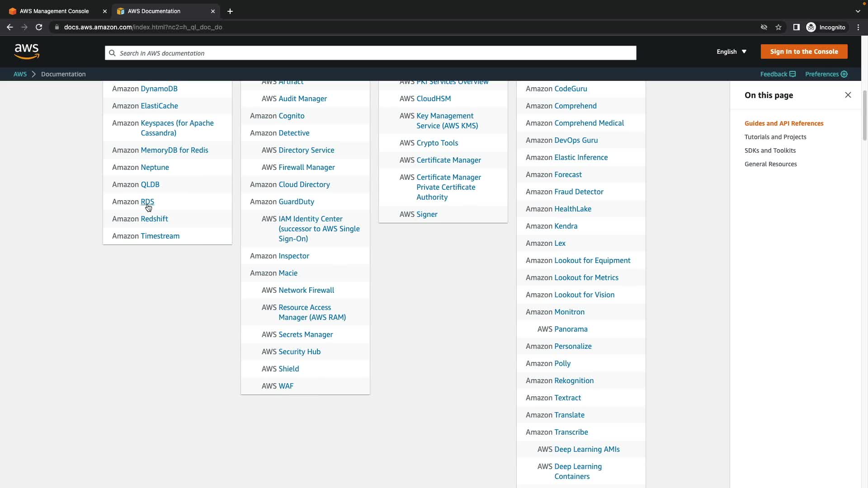Open the Chrome three-dot menu
Image resolution: width=868 pixels, height=488 pixels.
coord(859,27)
